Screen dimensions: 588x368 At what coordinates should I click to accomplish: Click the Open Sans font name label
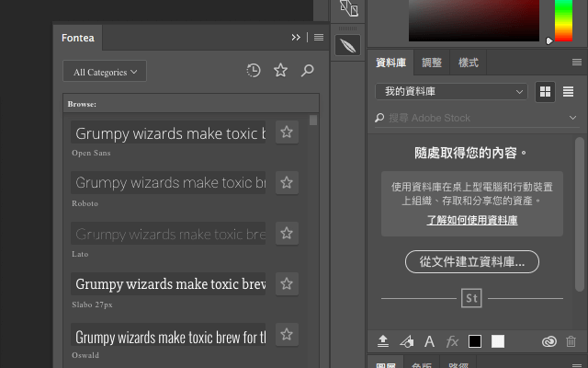point(91,154)
